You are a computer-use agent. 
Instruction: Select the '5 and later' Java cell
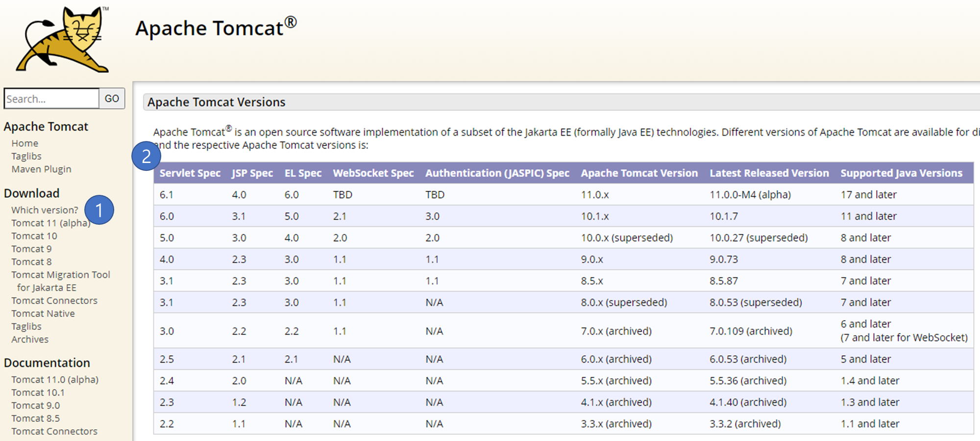point(866,359)
